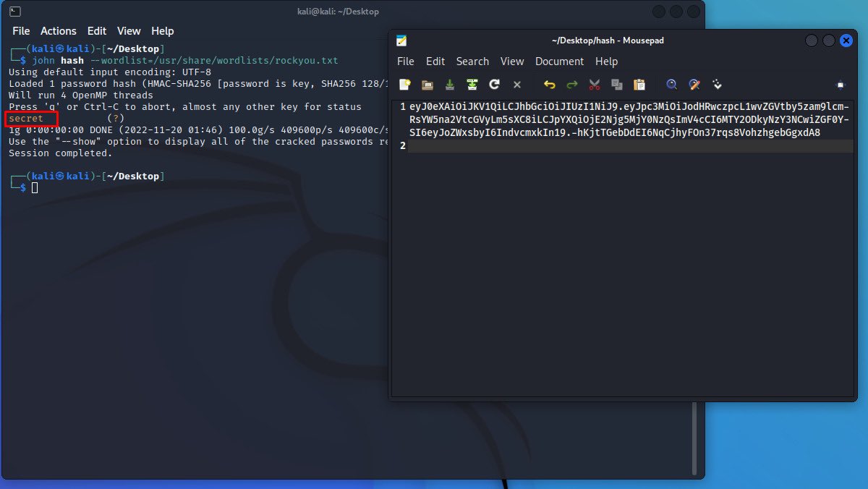
Task: Click the terminal prompt cursor
Action: click(x=35, y=188)
